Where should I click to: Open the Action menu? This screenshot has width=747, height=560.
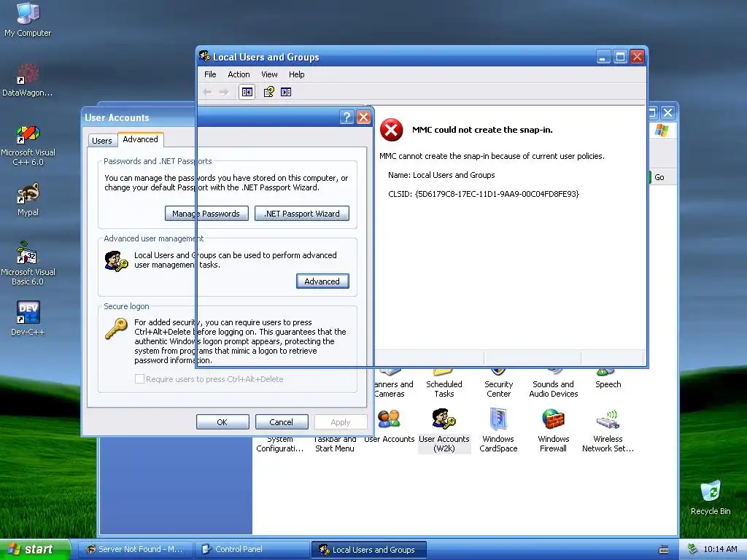tap(239, 74)
